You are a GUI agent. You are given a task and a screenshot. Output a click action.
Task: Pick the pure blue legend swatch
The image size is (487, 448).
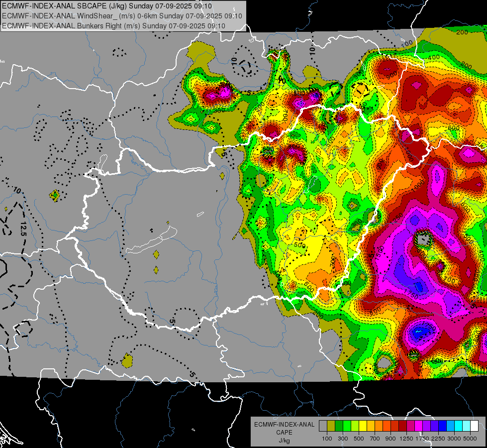click(443, 426)
